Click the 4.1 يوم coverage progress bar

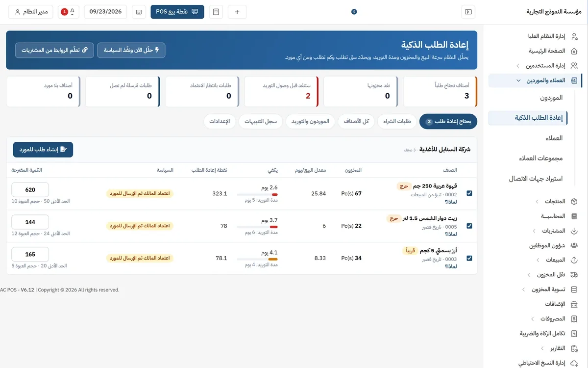(x=257, y=259)
